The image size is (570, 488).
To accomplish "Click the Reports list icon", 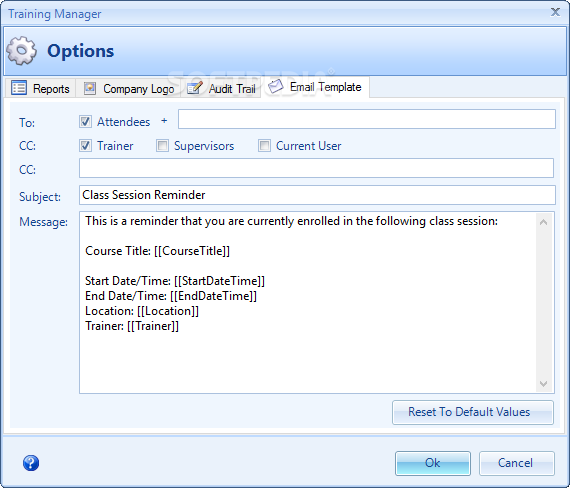I will tap(19, 88).
